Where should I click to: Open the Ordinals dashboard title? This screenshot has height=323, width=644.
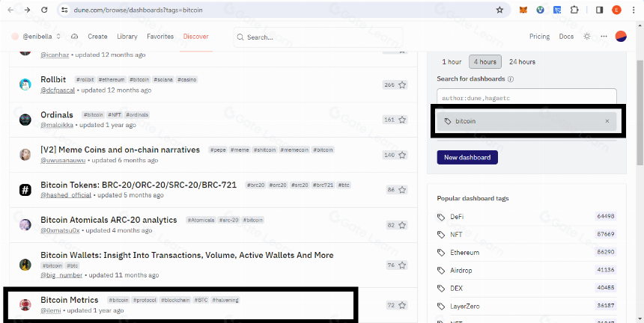57,115
